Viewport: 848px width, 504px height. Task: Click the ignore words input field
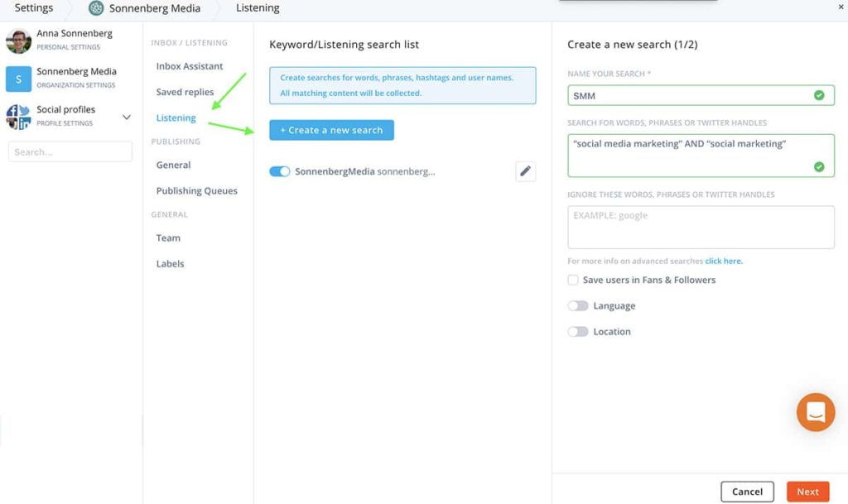coord(701,227)
